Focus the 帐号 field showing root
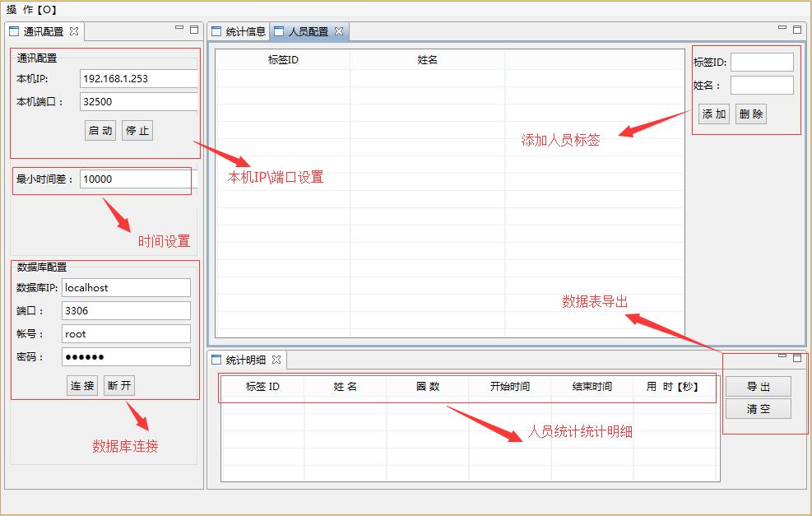Viewport: 812px width, 516px height. click(127, 334)
